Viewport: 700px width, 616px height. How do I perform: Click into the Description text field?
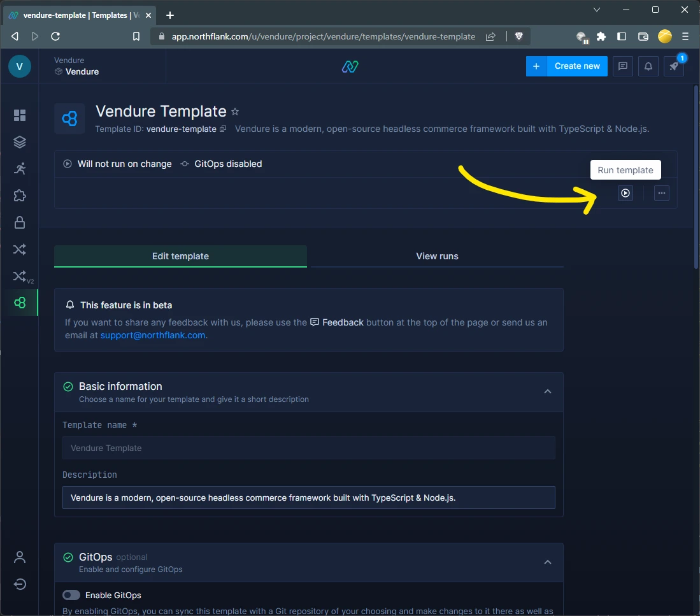(308, 498)
